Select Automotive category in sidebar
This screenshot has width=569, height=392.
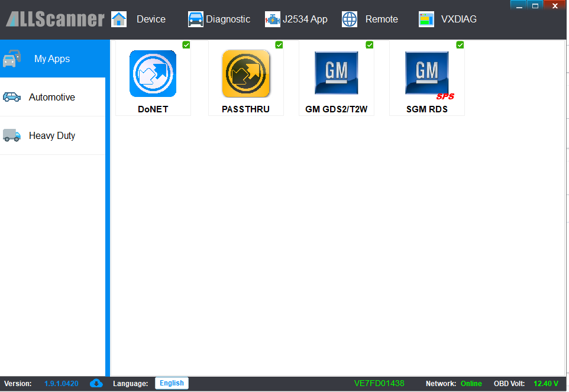click(53, 97)
